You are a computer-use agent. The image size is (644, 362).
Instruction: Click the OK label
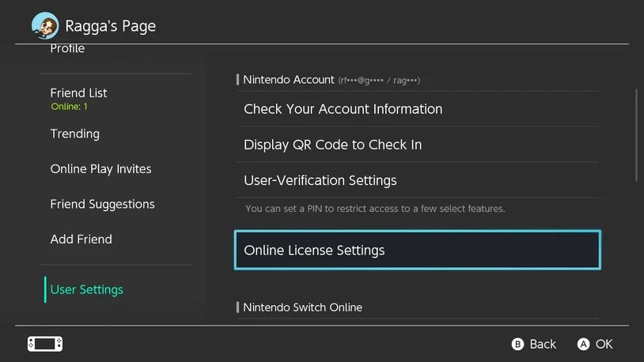tap(604, 344)
